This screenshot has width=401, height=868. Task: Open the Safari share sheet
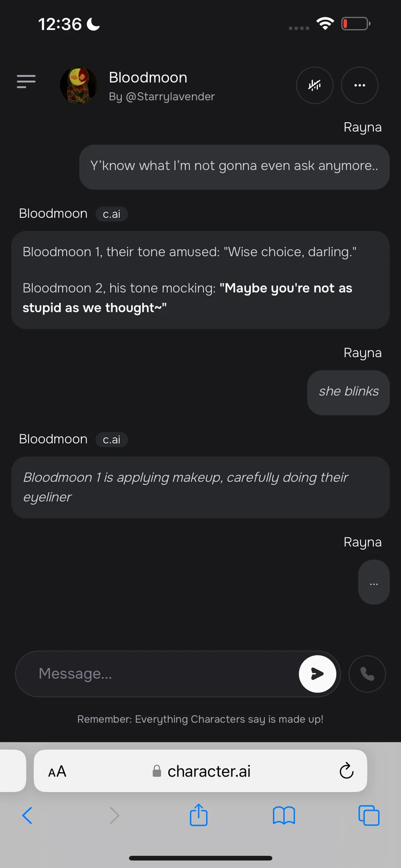tap(198, 814)
